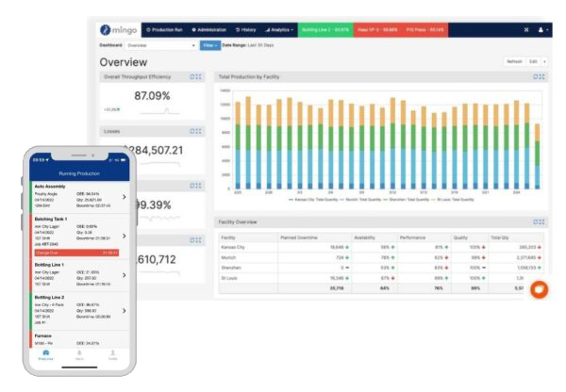Toggle Shenzhen Total Quantity legend entry
This screenshot has width=566, height=392.
[x=406, y=200]
